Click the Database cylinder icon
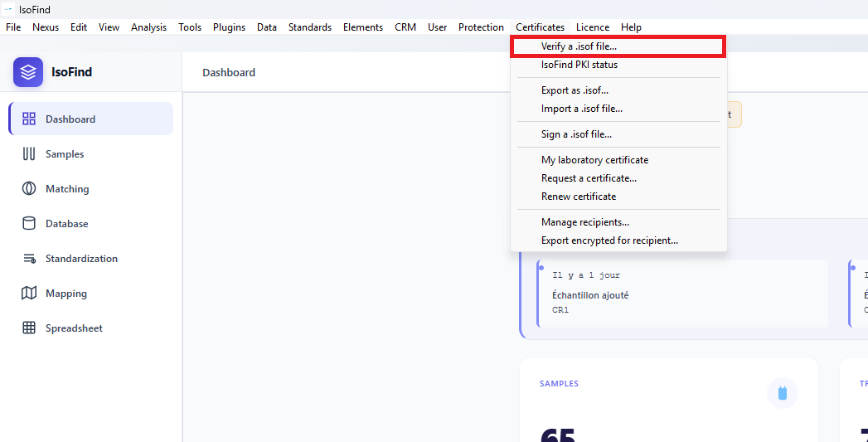Viewport: 868px width, 442px height. pyautogui.click(x=29, y=223)
